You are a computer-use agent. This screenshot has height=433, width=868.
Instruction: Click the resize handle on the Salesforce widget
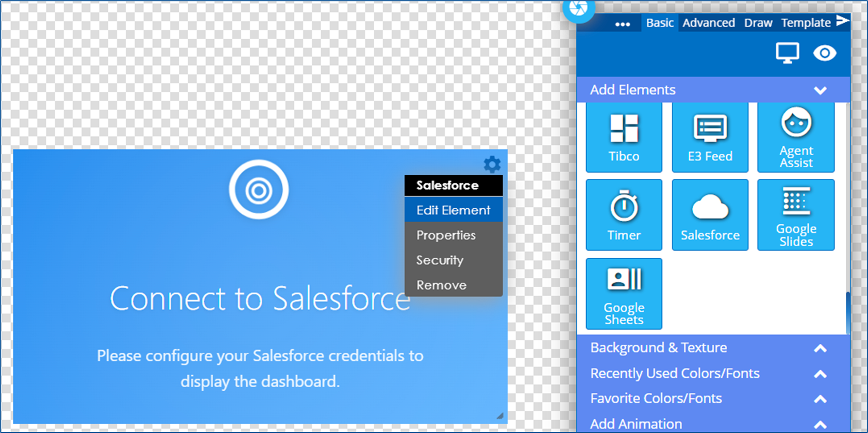[x=500, y=415]
